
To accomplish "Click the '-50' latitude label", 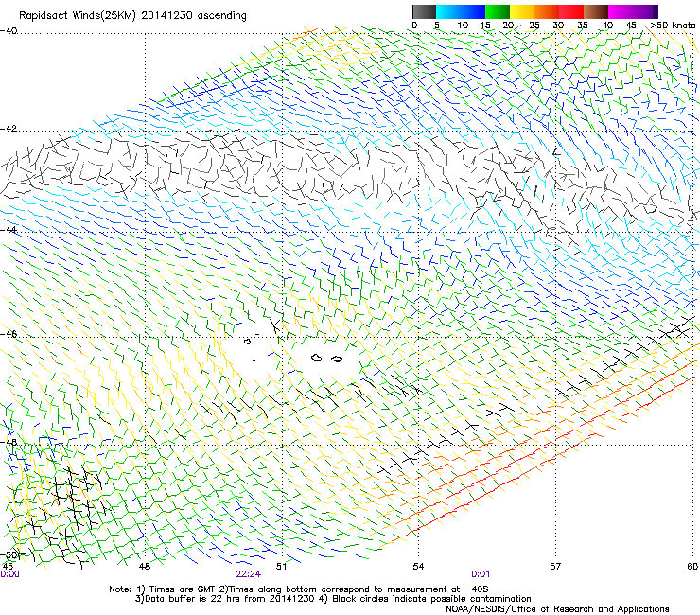I will pos(9,555).
